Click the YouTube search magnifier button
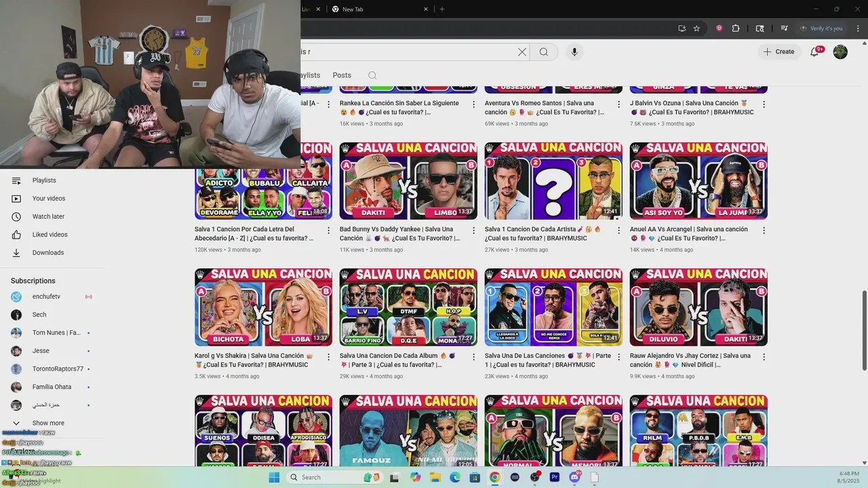The width and height of the screenshot is (868, 488). 544,52
